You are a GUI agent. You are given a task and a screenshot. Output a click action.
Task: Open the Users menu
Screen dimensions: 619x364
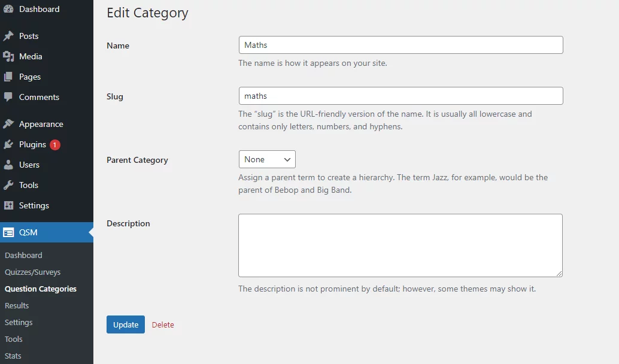tap(47, 165)
